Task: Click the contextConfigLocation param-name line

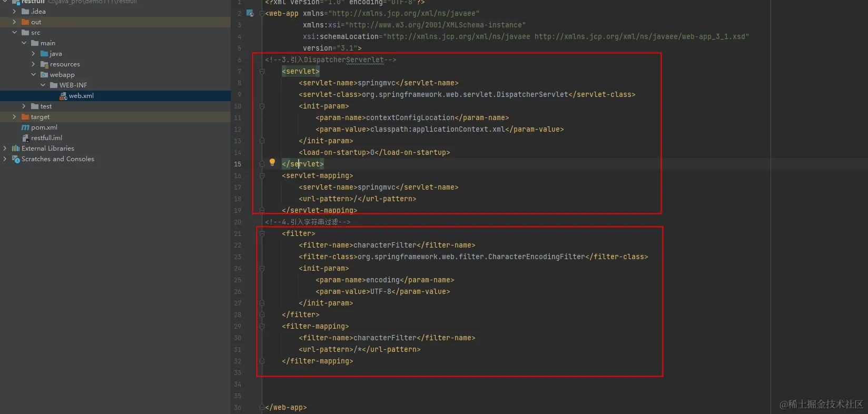Action: [412, 118]
